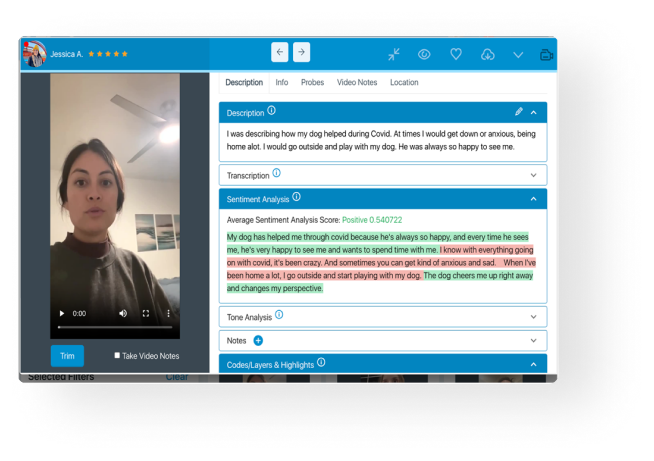Click info icon next to Tone Analysis

279,315
